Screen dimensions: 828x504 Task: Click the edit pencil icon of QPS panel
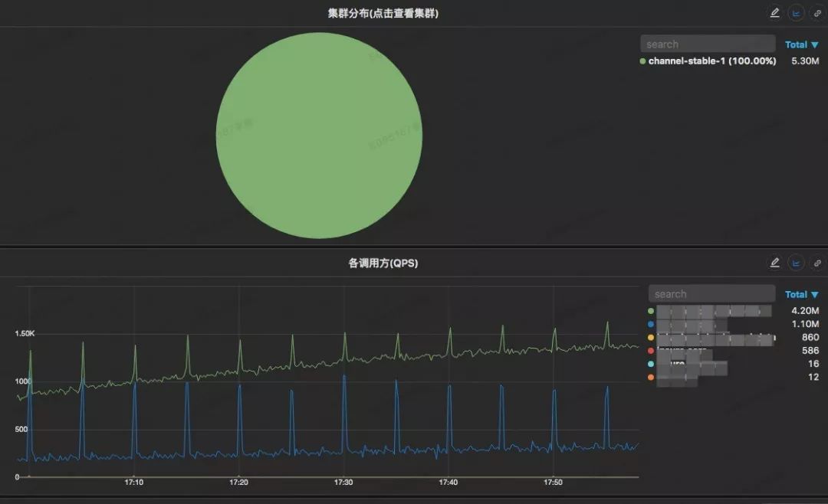[774, 262]
